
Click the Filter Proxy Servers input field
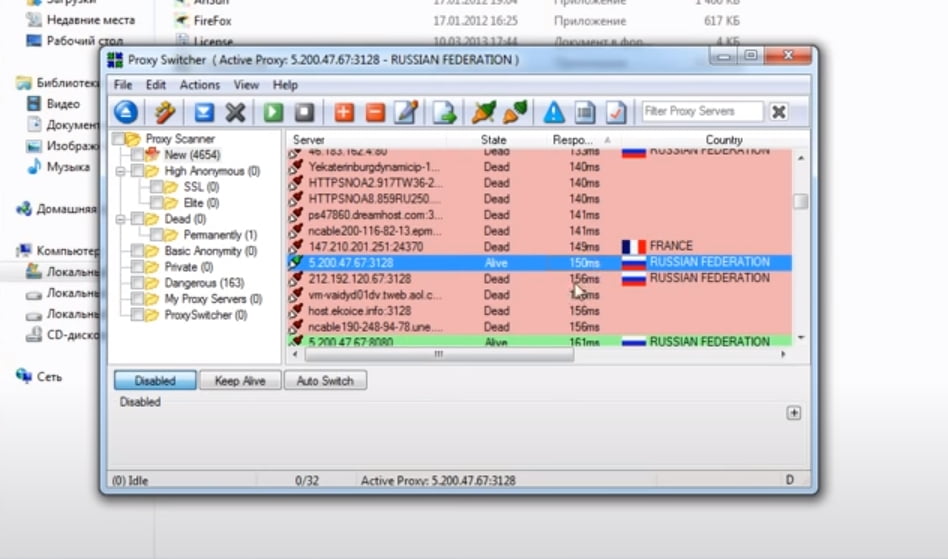702,111
